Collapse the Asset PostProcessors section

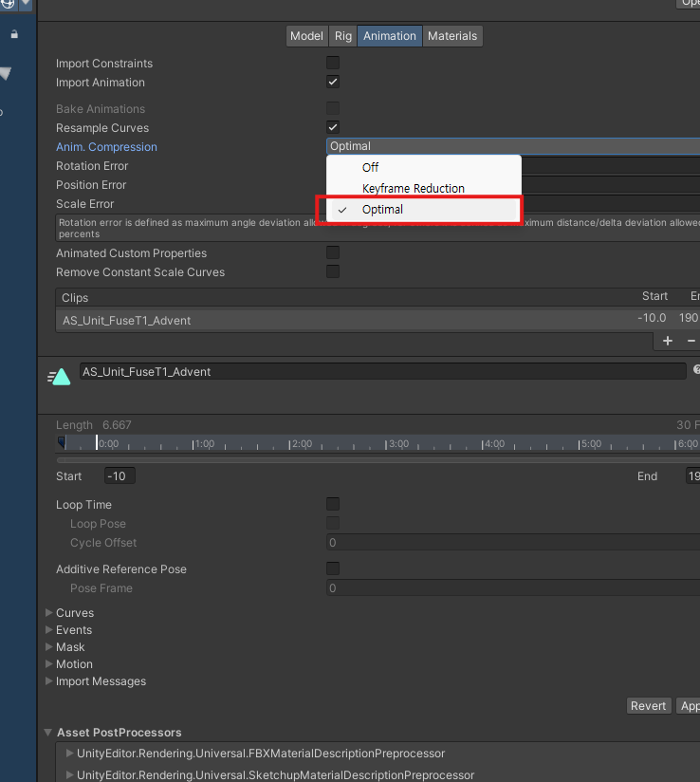click(x=47, y=732)
